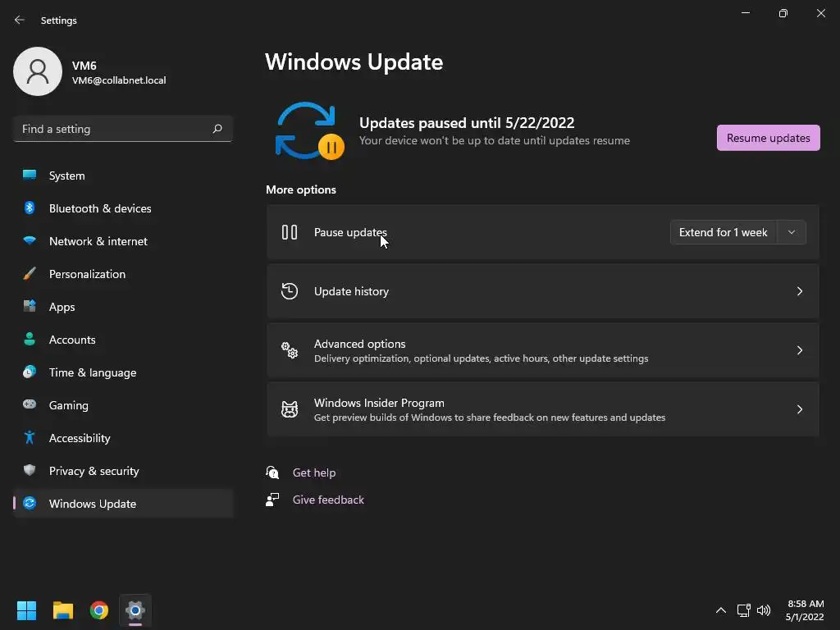Click the Accessibility figure icon
This screenshot has width=840, height=630.
pos(30,438)
